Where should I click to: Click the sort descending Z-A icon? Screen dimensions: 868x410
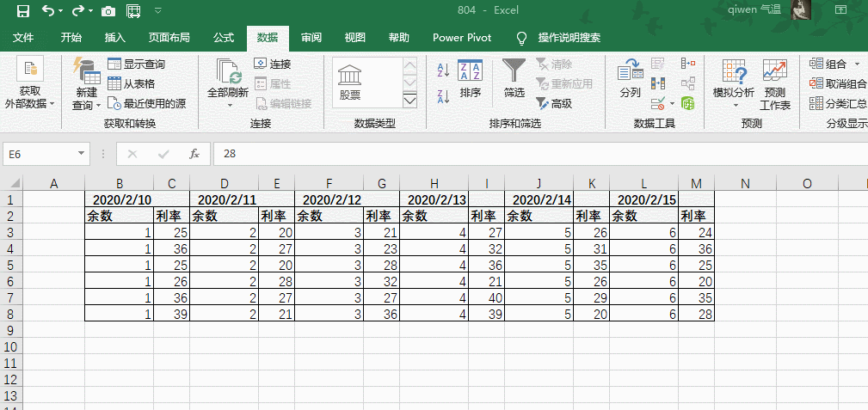click(443, 95)
